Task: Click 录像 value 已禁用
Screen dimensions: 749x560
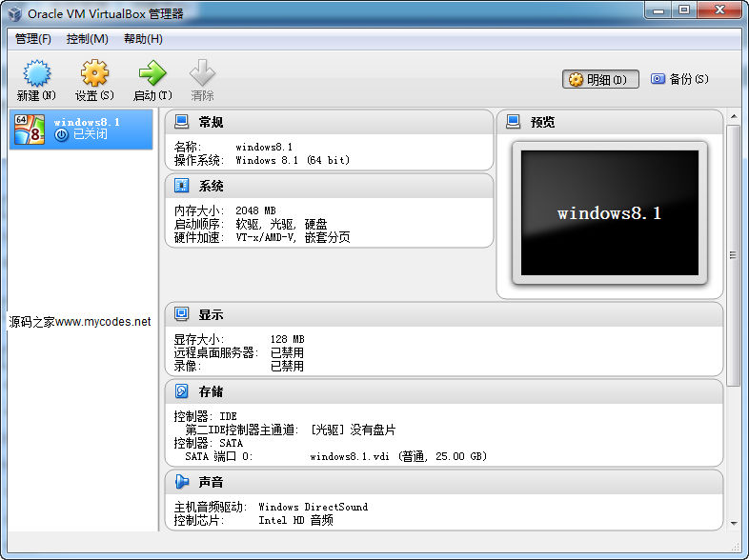Action: click(x=287, y=366)
